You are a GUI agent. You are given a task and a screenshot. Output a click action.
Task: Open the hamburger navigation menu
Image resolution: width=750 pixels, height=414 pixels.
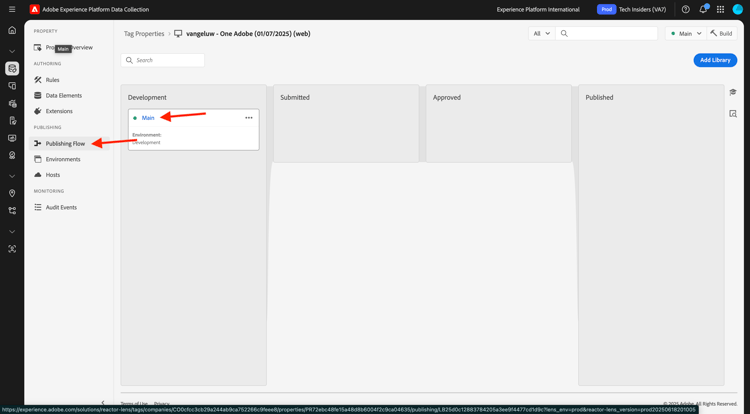tap(12, 9)
